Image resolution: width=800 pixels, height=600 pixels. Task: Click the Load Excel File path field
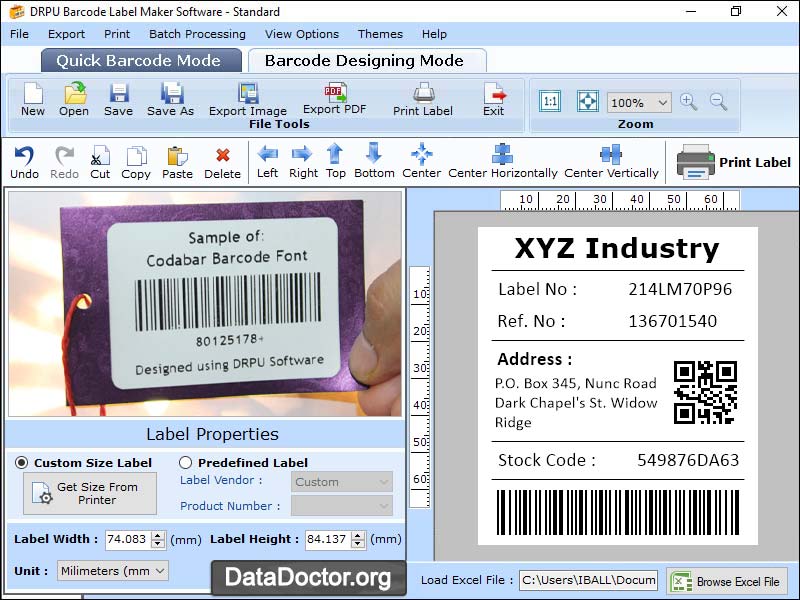click(590, 580)
